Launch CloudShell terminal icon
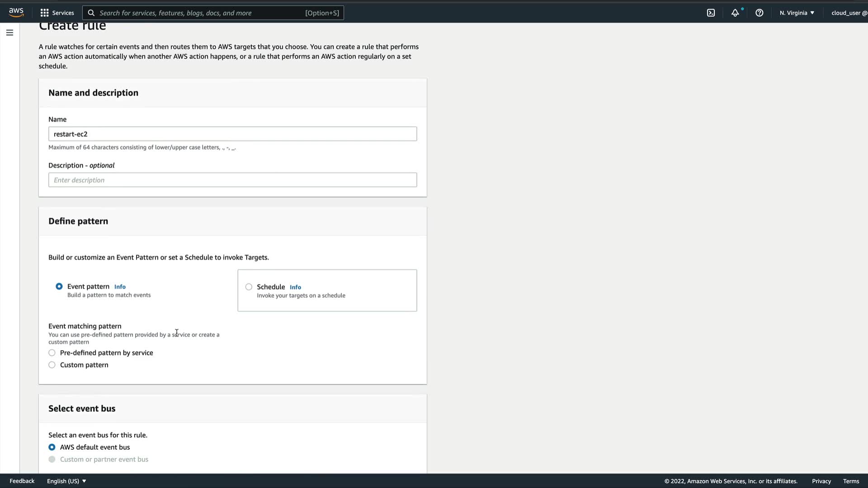 click(711, 13)
